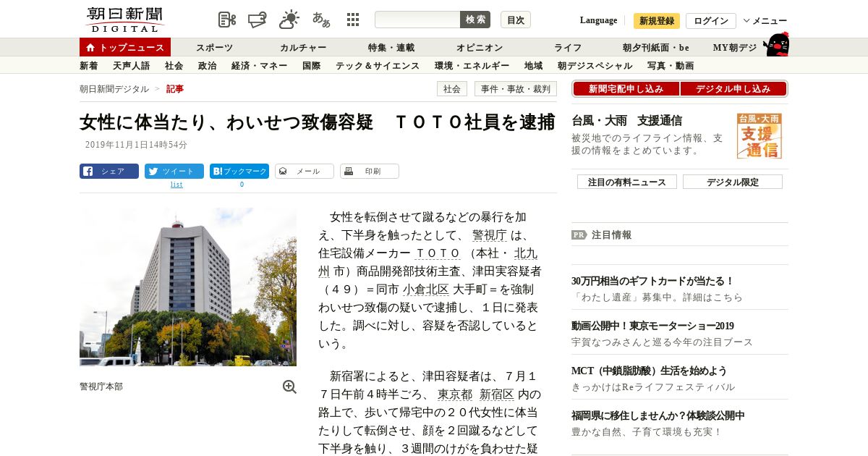The height and width of the screenshot is (456, 868).
Task: Click the 東京都 keyword link
Action: [x=455, y=394]
